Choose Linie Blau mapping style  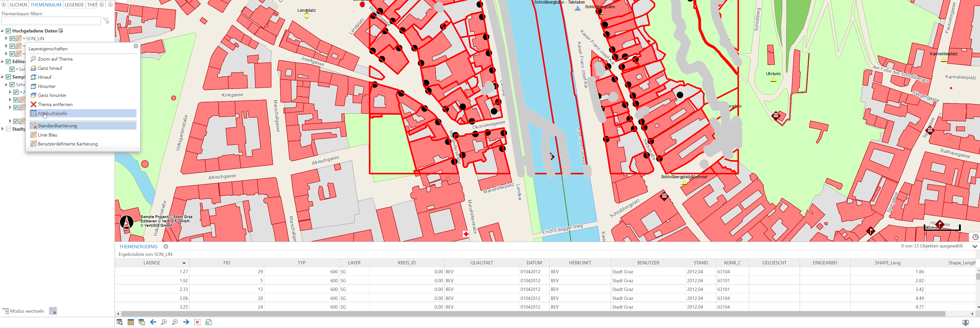[x=48, y=135]
